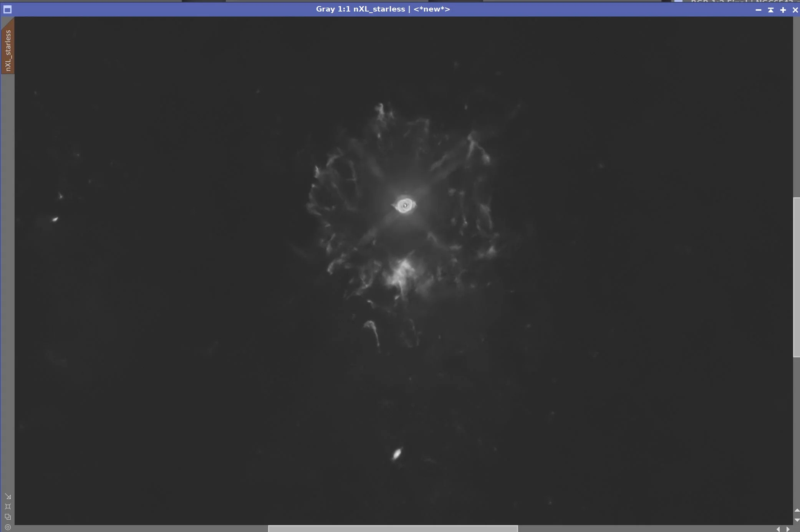Click the horizontal scrollbar thumb

pyautogui.click(x=393, y=529)
